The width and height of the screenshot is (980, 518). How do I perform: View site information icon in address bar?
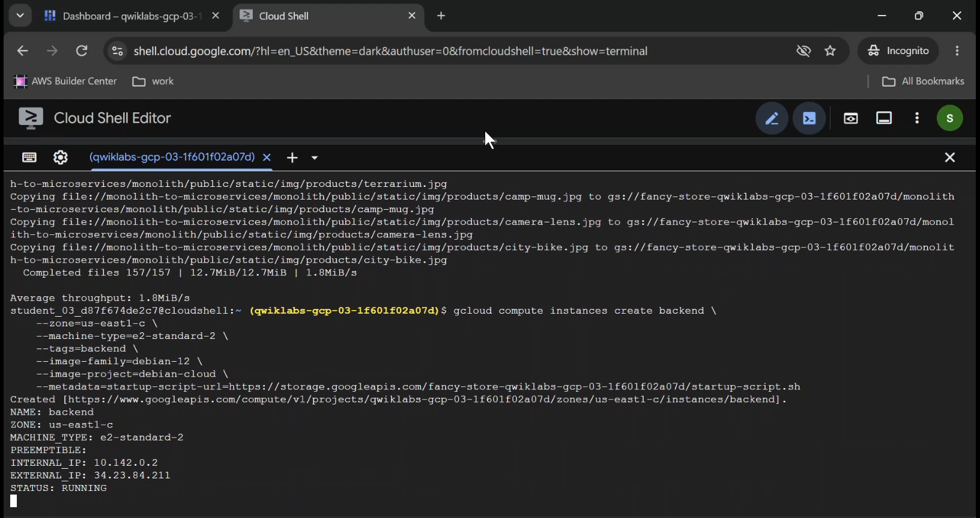click(118, 51)
